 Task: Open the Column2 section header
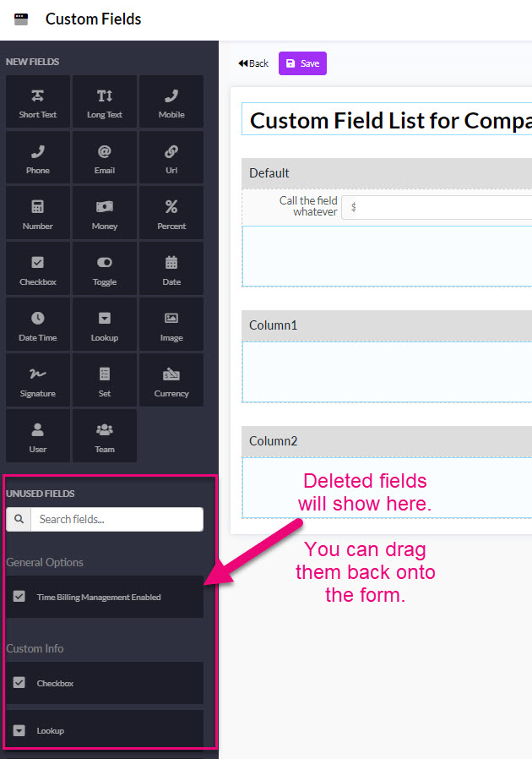pyautogui.click(x=387, y=441)
